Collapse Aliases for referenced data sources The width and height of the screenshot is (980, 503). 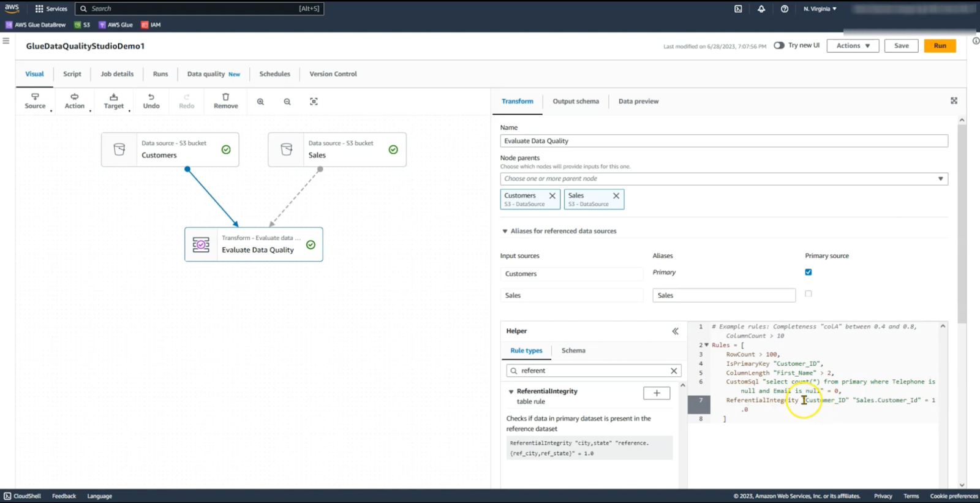click(505, 231)
